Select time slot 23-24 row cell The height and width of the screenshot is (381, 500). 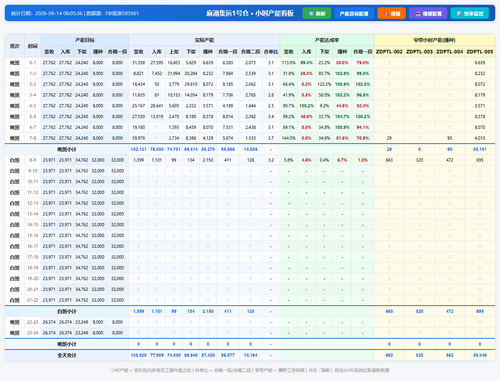33,333
